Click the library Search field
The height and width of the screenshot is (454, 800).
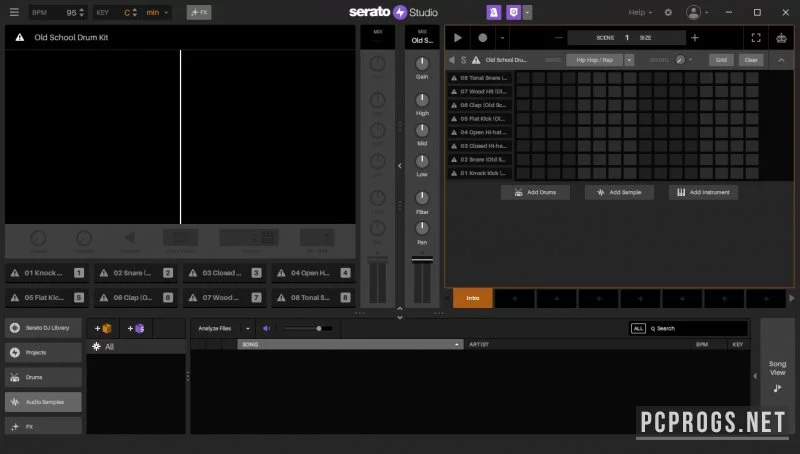pos(697,329)
